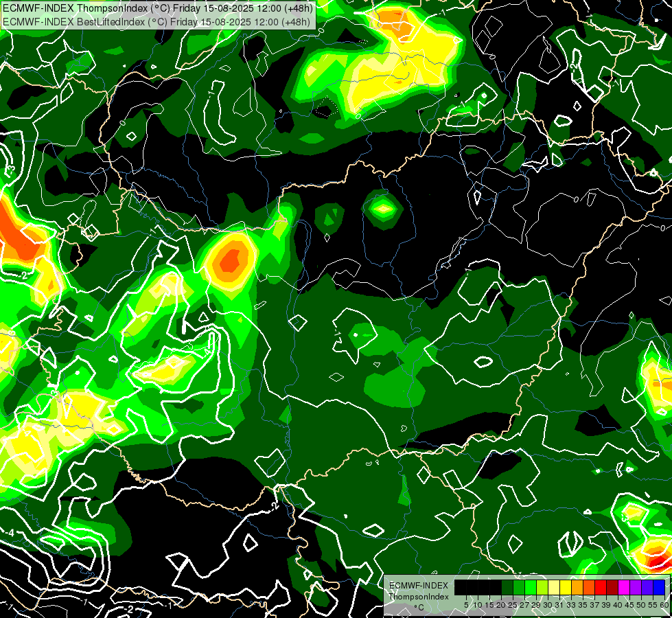
Task: Select the purple legend swatch (45-50)
Action: tap(636, 587)
